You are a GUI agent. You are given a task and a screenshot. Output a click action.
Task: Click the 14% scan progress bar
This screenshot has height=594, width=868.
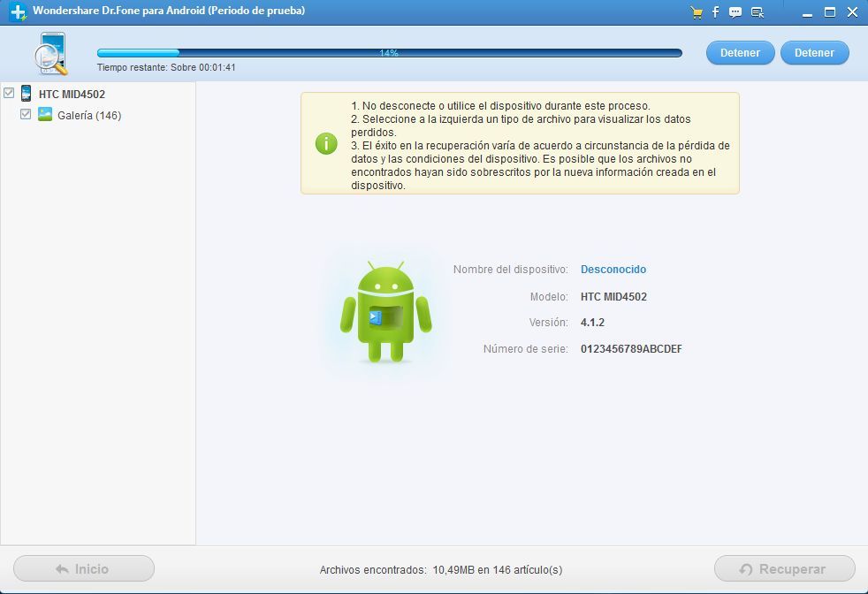[x=389, y=53]
